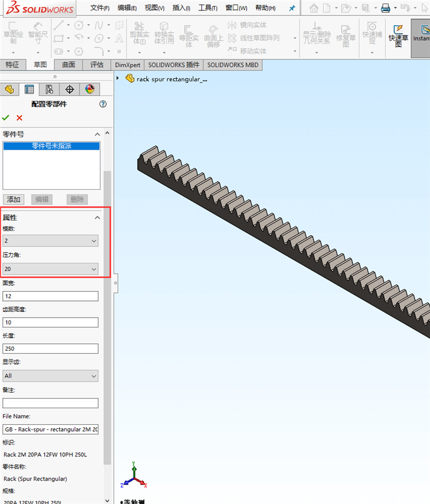The height and width of the screenshot is (504, 430).
Task: Open the DisplayManager color ball tab
Action: pos(89,89)
